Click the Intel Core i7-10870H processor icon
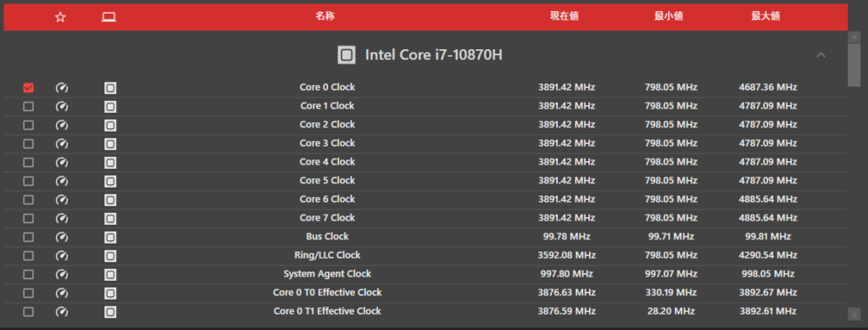The height and width of the screenshot is (330, 868). click(x=347, y=55)
